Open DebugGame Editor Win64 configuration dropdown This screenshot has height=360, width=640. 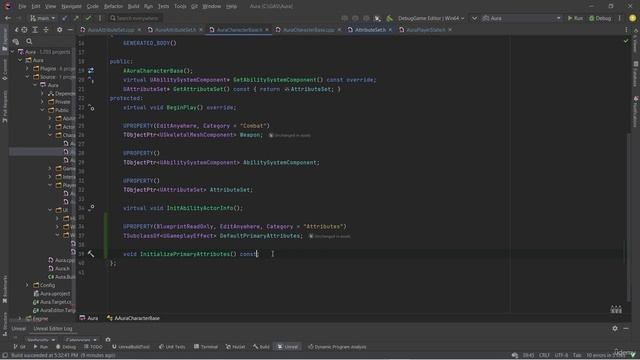[431, 18]
